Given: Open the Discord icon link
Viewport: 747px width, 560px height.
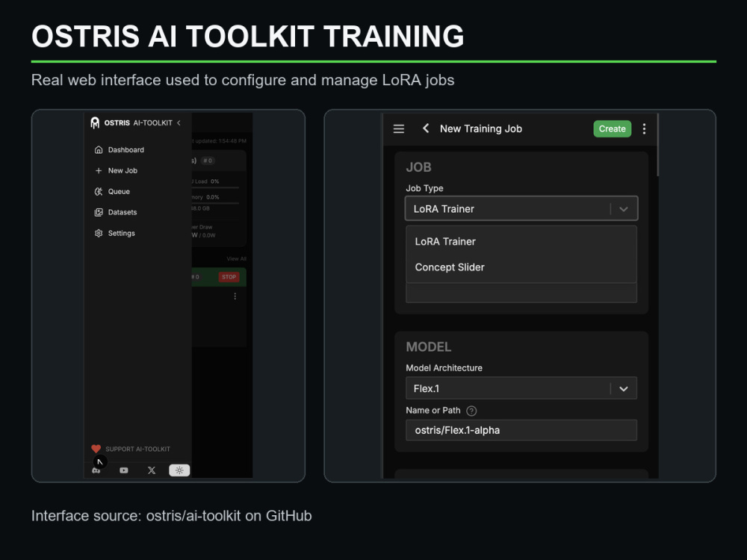Looking at the screenshot, I should [96, 470].
